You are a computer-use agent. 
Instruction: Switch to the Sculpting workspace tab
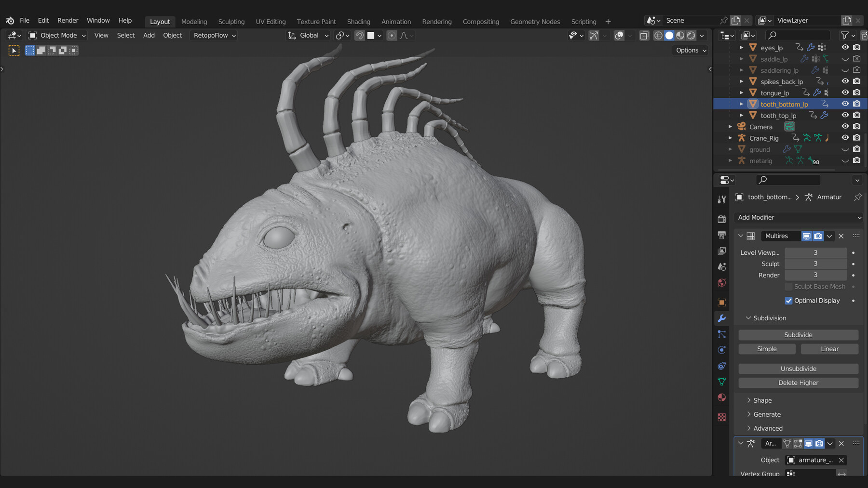pos(231,21)
